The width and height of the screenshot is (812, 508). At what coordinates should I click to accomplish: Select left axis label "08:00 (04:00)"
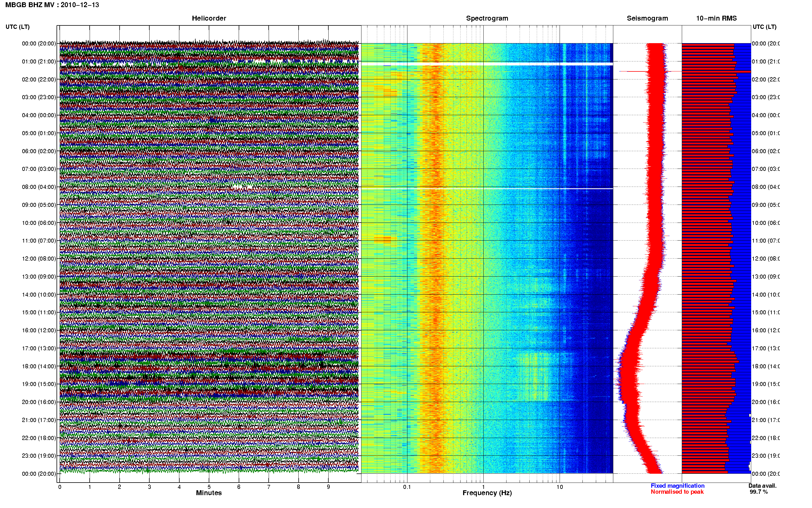pos(39,187)
